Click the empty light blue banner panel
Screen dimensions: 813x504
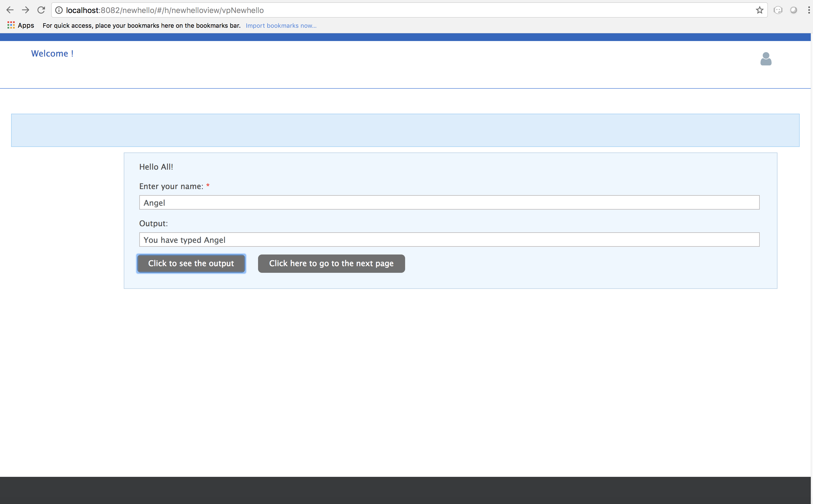click(405, 130)
